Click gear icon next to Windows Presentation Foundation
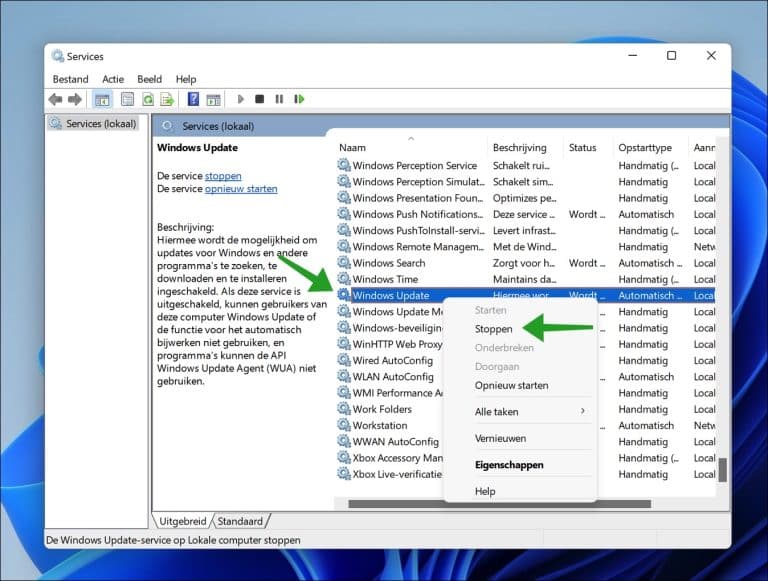Screen dimensions: 768x581 [x=344, y=197]
